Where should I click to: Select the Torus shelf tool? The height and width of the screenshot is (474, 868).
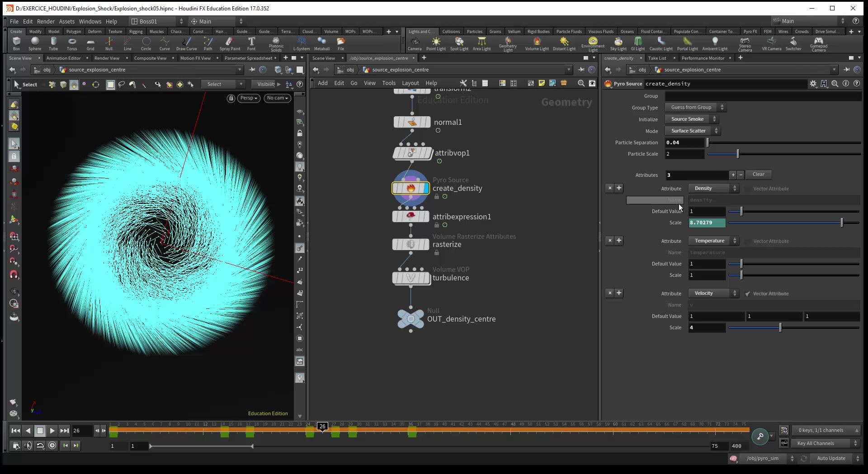(72, 44)
